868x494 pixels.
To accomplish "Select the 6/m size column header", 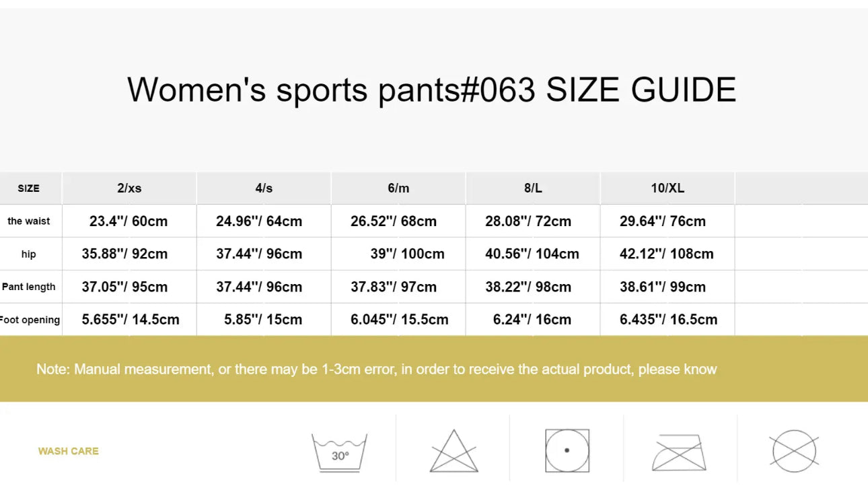I will coord(398,188).
